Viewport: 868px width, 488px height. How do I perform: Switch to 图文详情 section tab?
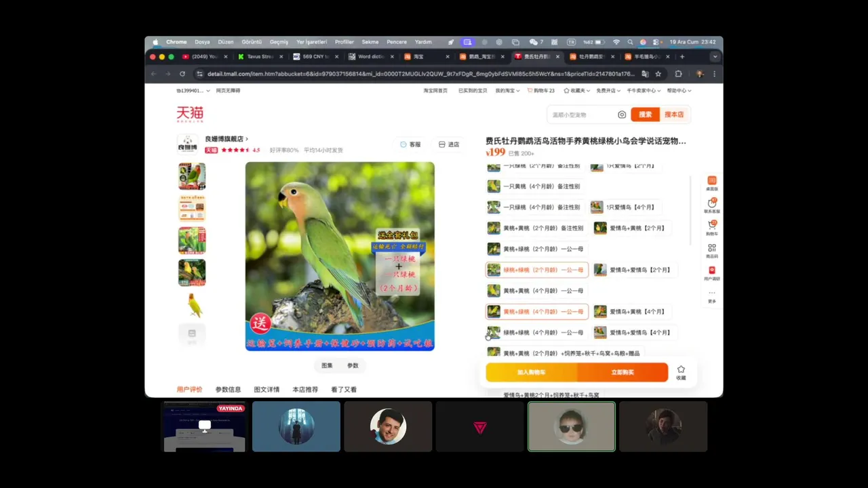[x=267, y=390]
